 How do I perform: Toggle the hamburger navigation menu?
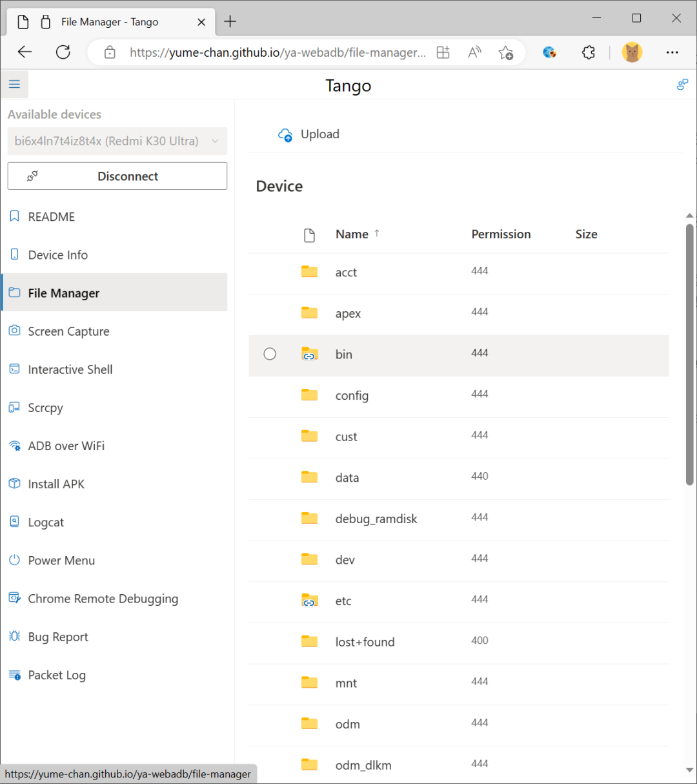coord(14,85)
